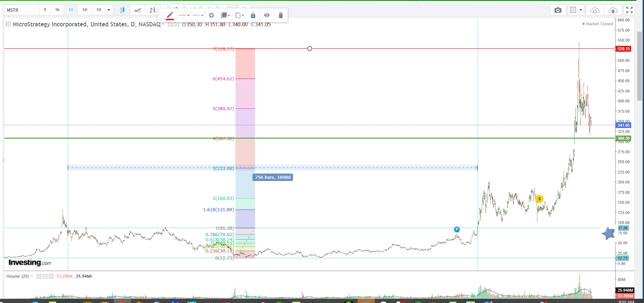This screenshot has height=303, width=644.
Task: Toggle main symbol visibility eye
Action: click(x=171, y=25)
